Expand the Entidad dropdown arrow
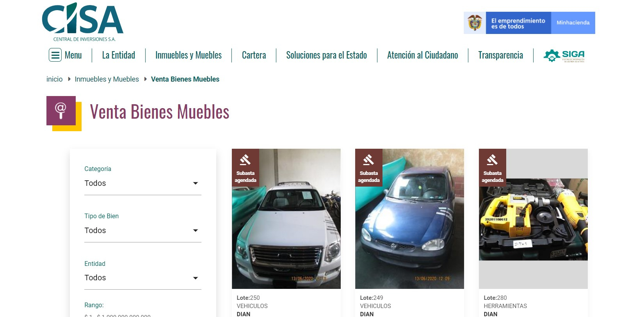The height and width of the screenshot is (317, 644). click(196, 278)
